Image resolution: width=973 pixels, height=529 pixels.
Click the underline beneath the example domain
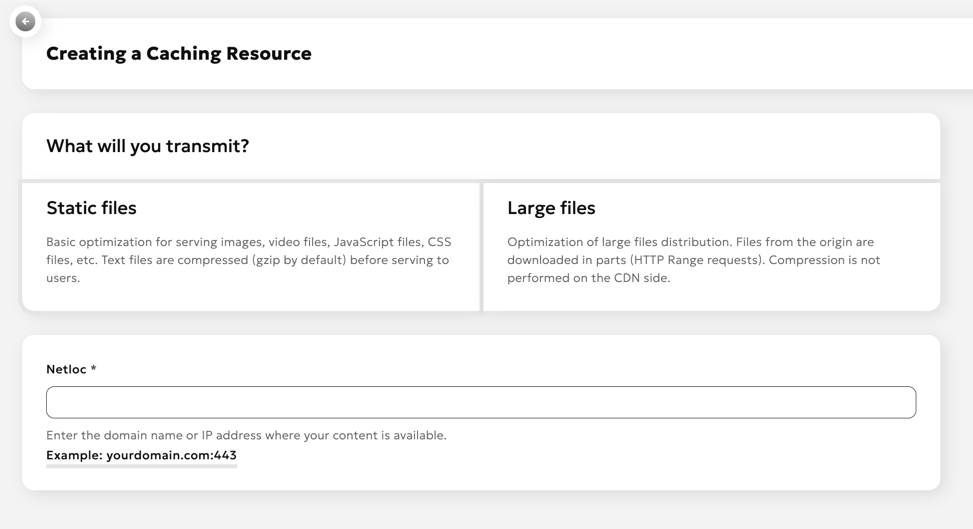click(x=141, y=466)
